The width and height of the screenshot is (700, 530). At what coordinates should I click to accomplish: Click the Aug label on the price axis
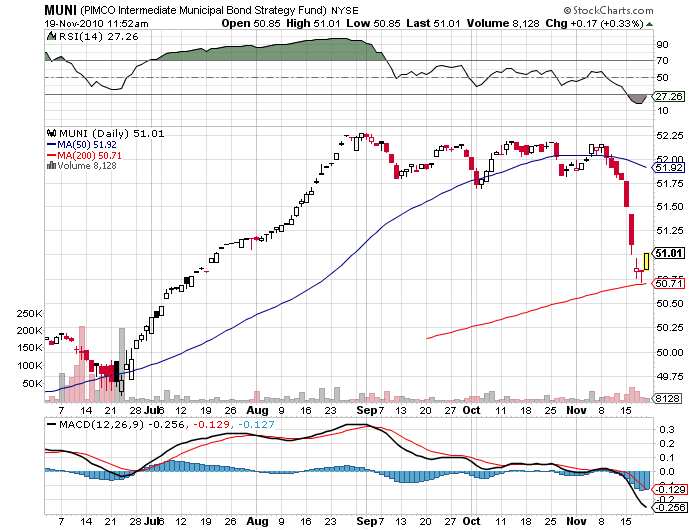pyautogui.click(x=257, y=410)
